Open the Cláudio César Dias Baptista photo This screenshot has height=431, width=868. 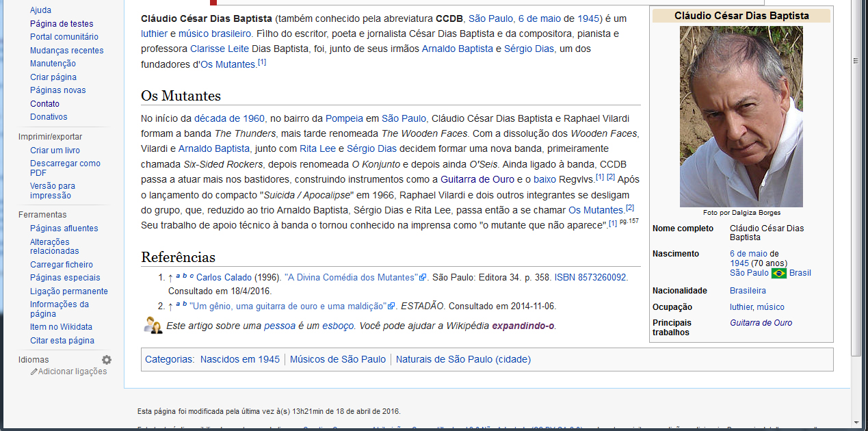741,116
